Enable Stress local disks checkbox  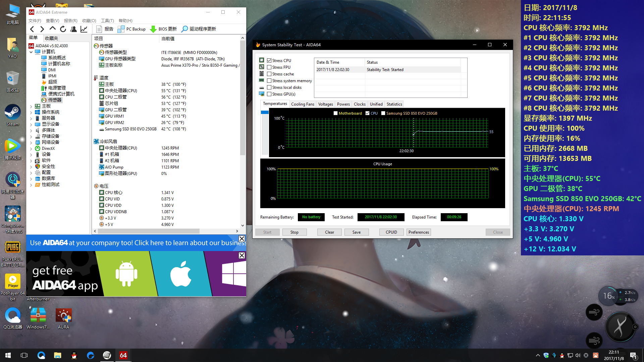pos(269,87)
